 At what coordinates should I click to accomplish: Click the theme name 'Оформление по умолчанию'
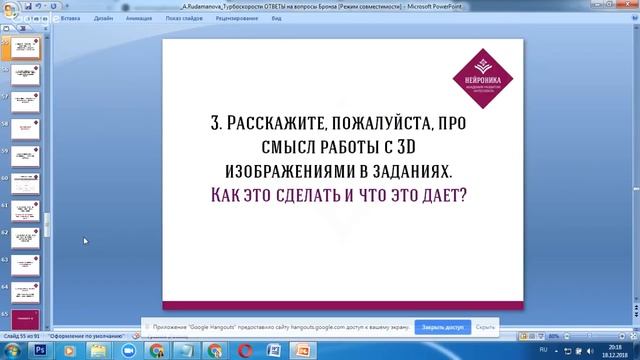[86, 336]
